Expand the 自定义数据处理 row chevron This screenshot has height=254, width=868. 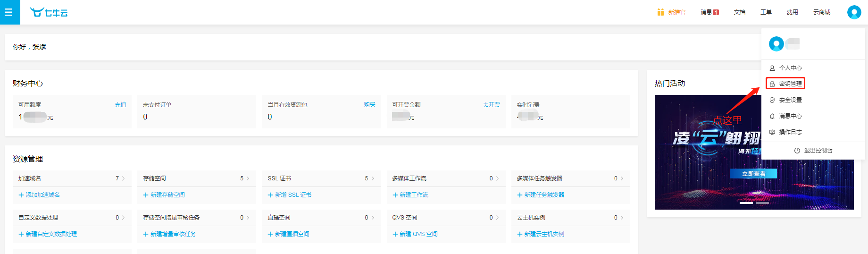coord(124,218)
